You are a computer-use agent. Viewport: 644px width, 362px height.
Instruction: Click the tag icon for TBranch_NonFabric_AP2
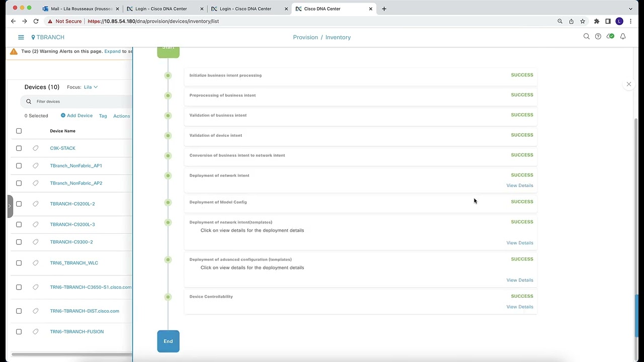click(x=36, y=184)
